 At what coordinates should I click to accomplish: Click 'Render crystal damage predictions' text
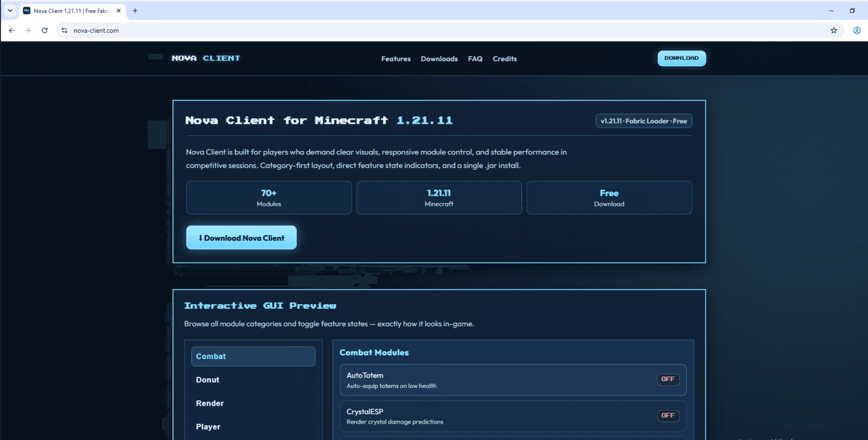click(395, 422)
